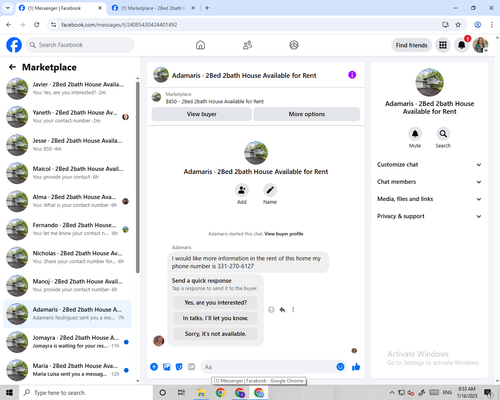Open the Javier conversation

coord(67,88)
